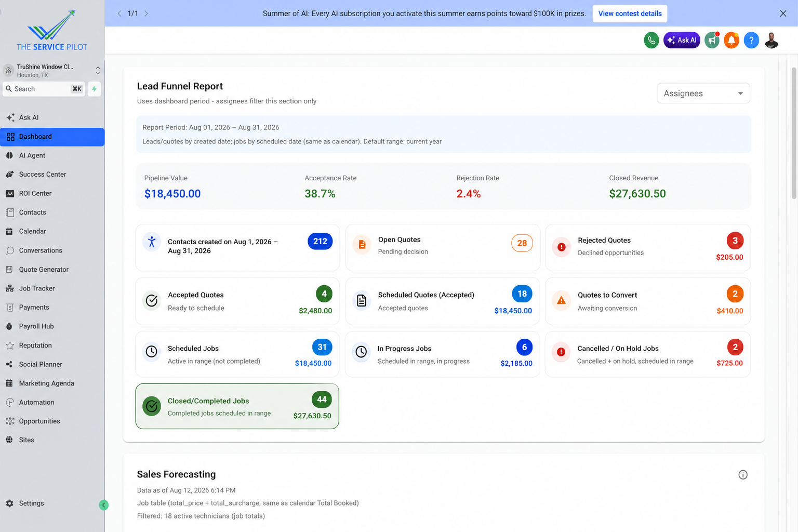Open the Rejected Quotes card
The height and width of the screenshot is (532, 798).
648,247
